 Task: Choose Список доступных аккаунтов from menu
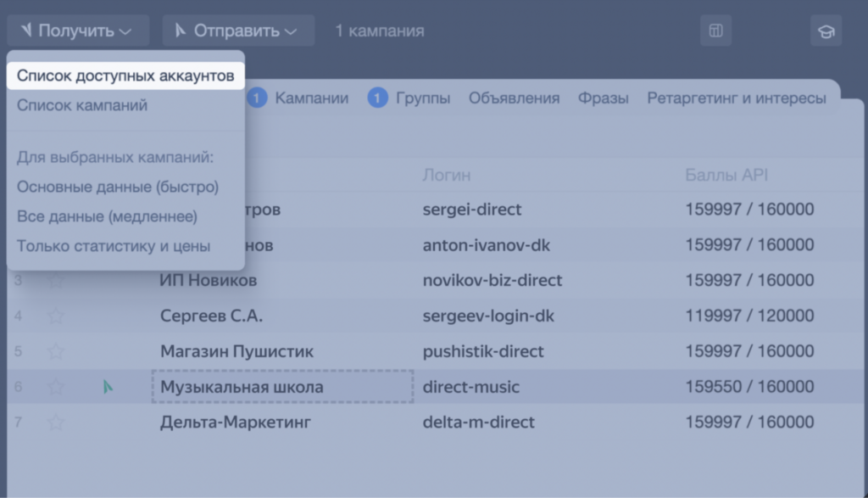point(125,76)
